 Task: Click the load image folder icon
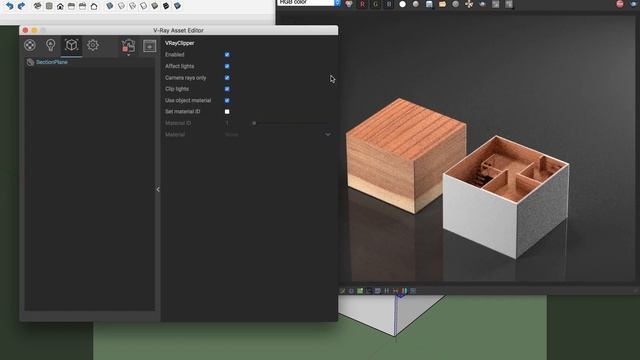(x=442, y=4)
